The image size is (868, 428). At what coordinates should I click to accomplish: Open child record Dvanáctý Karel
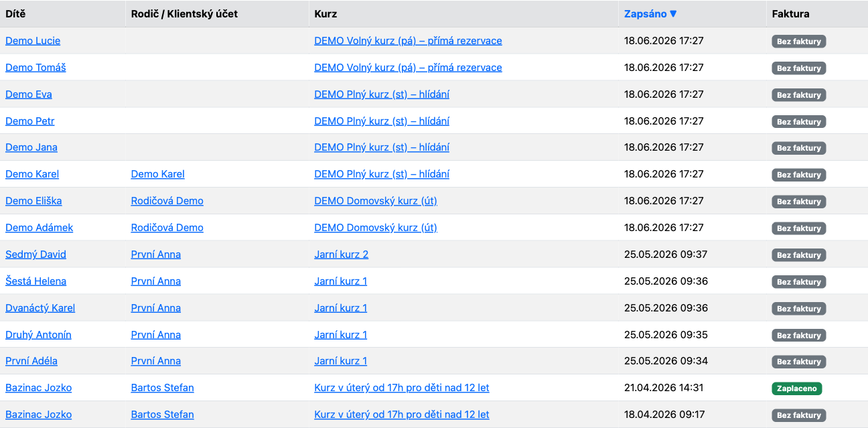pos(40,308)
